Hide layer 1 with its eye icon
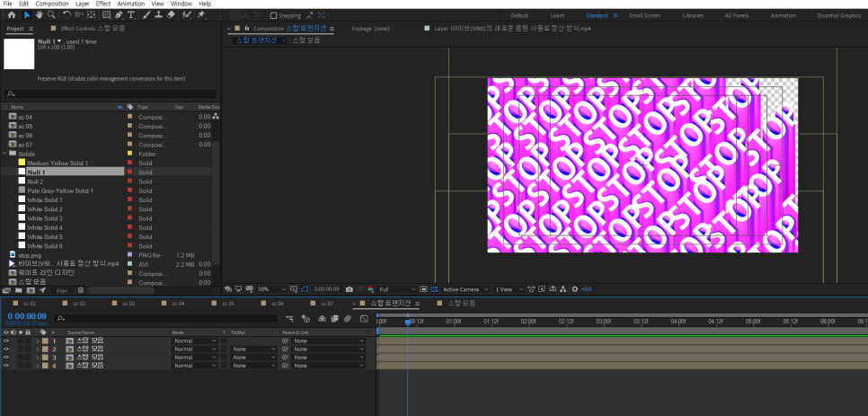The height and width of the screenshot is (416, 868). pyautogui.click(x=6, y=341)
